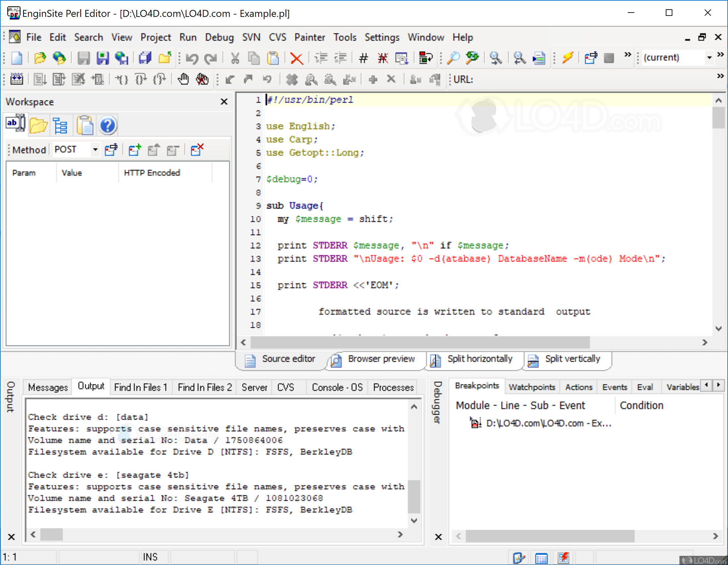Toggle breakpoint with the hand icon
This screenshot has height=565, width=728.
point(183,79)
